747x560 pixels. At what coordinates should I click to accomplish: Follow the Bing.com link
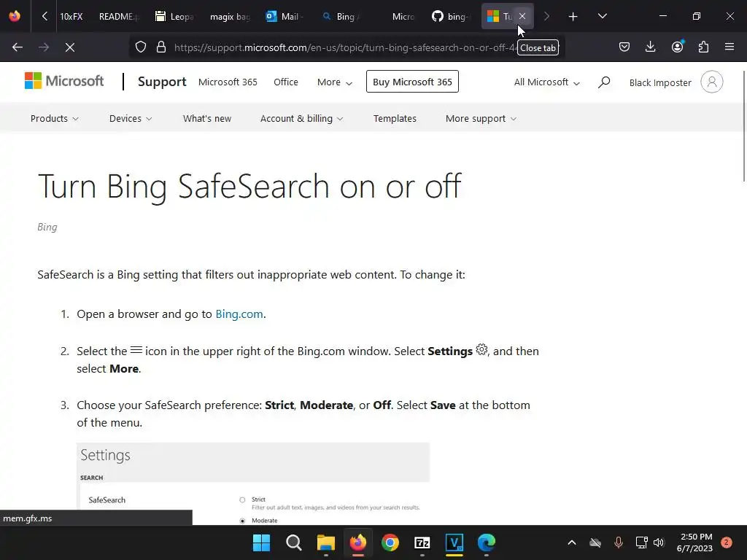click(x=239, y=314)
